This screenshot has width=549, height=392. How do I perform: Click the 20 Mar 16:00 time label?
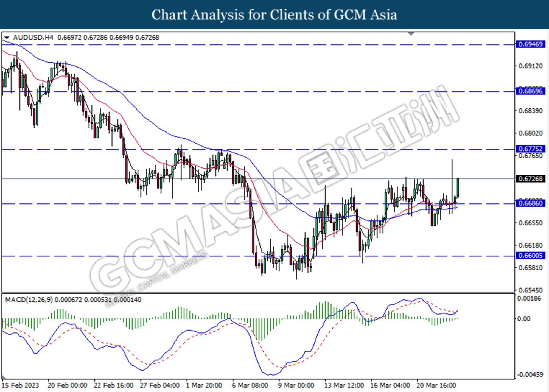point(436,385)
